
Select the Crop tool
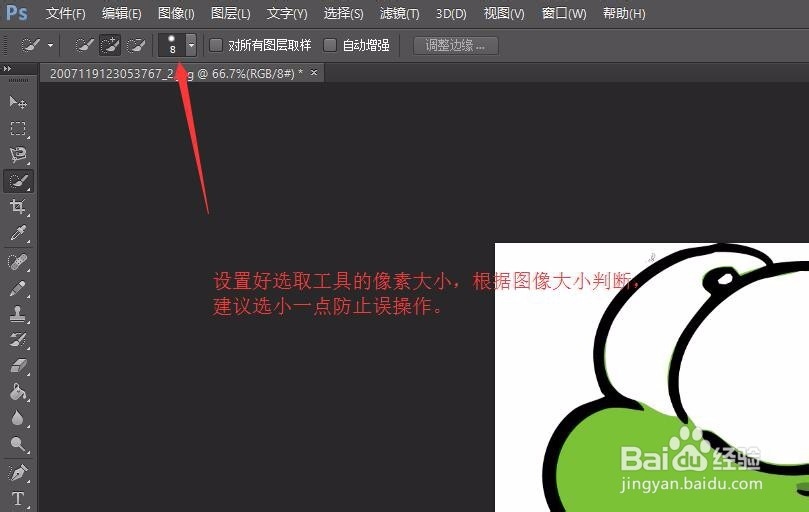[x=18, y=206]
